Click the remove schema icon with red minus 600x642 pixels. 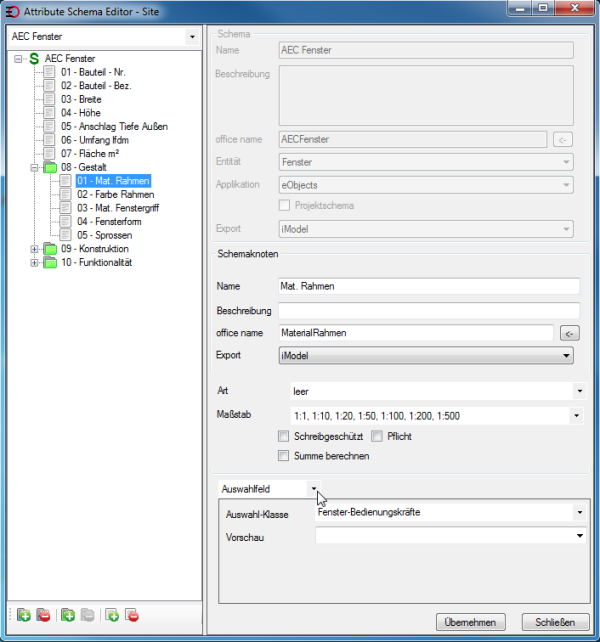coord(43,615)
